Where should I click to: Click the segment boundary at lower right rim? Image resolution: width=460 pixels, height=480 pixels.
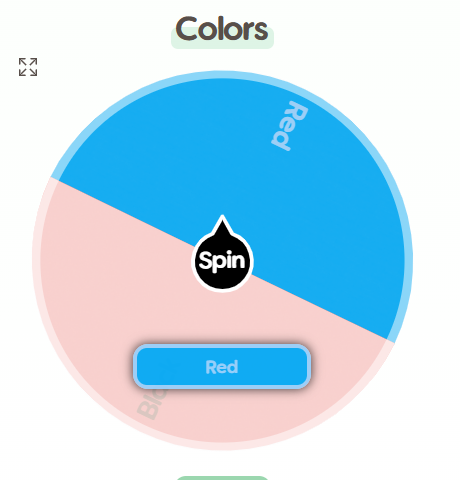click(390, 341)
